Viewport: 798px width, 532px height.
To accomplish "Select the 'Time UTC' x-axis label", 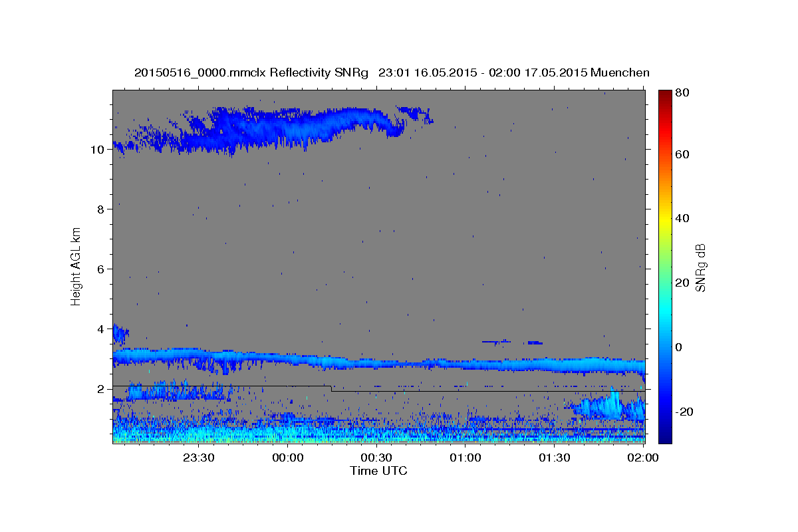I will [x=378, y=471].
